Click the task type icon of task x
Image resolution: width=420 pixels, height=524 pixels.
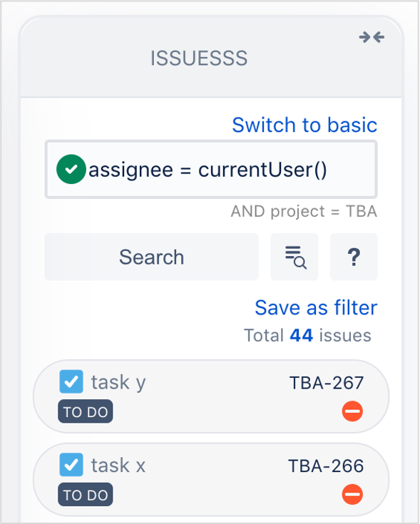pos(71,465)
